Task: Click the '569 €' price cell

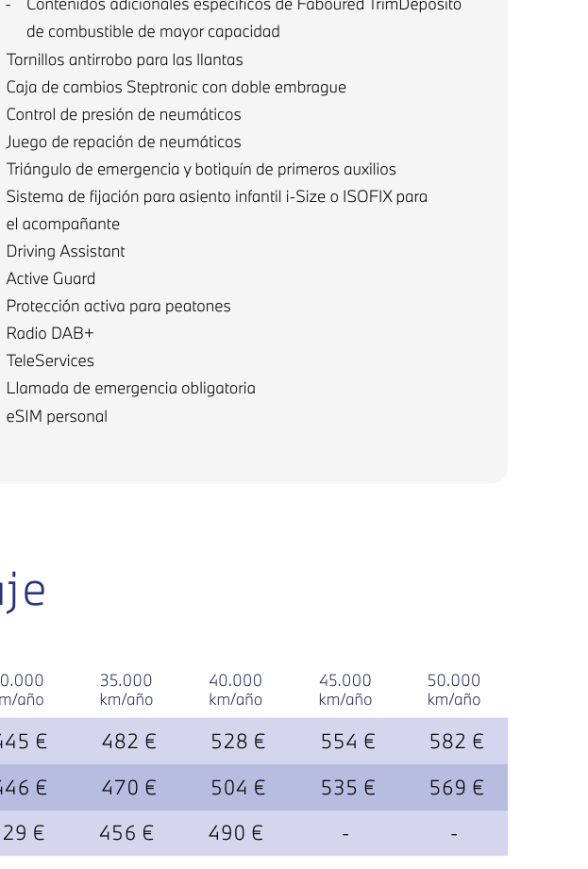Action: [x=457, y=788]
